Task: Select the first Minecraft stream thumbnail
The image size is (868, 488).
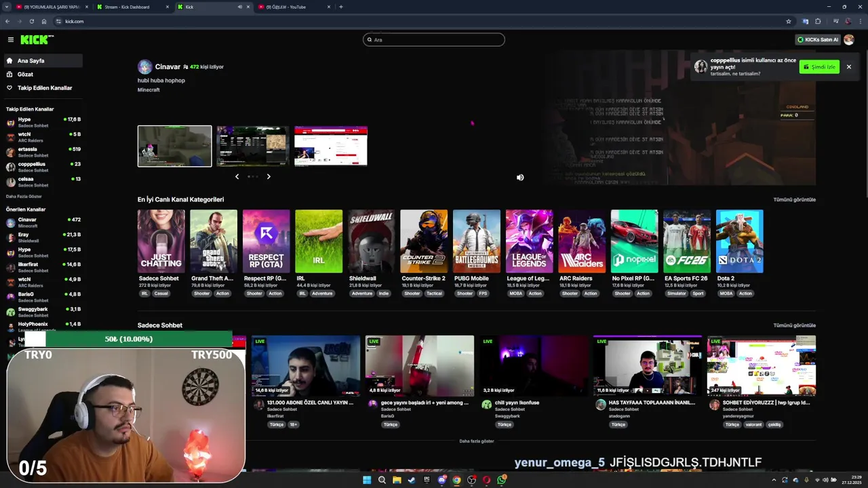Action: [174, 146]
